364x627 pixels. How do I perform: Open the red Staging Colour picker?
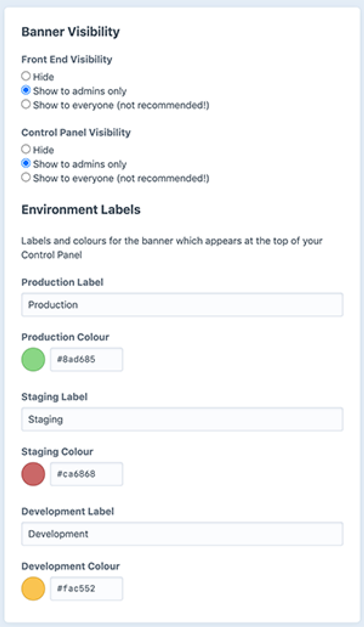click(x=33, y=474)
